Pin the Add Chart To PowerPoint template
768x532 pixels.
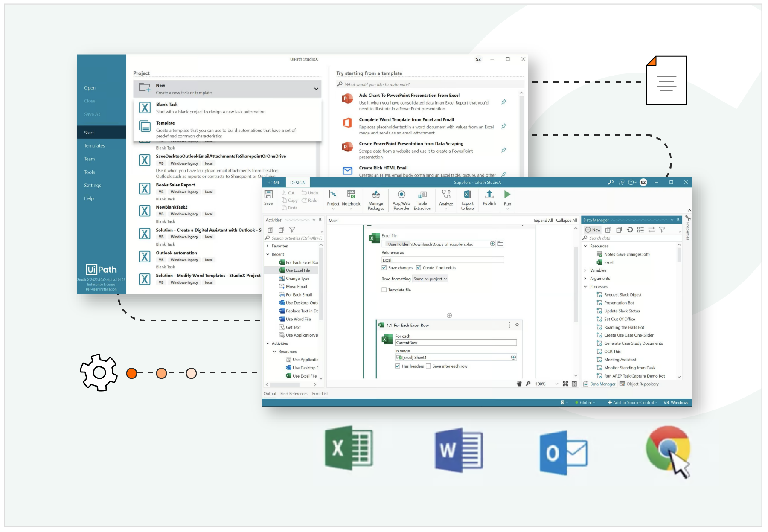[x=504, y=102]
